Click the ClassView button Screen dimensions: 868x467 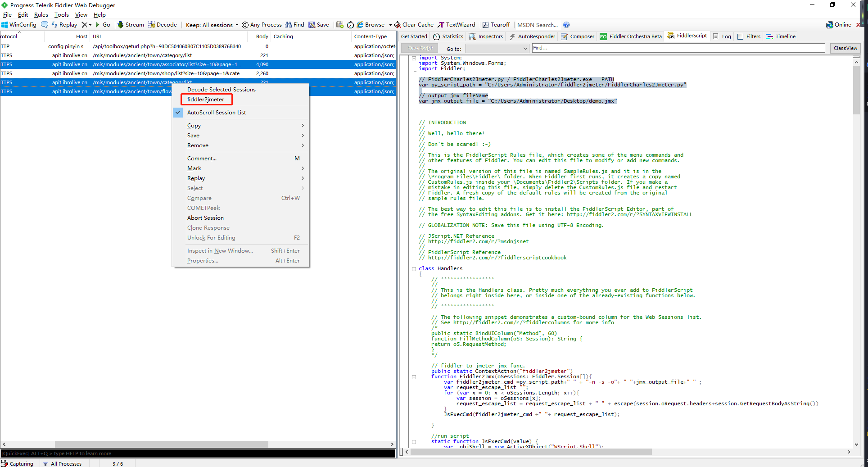(x=845, y=48)
